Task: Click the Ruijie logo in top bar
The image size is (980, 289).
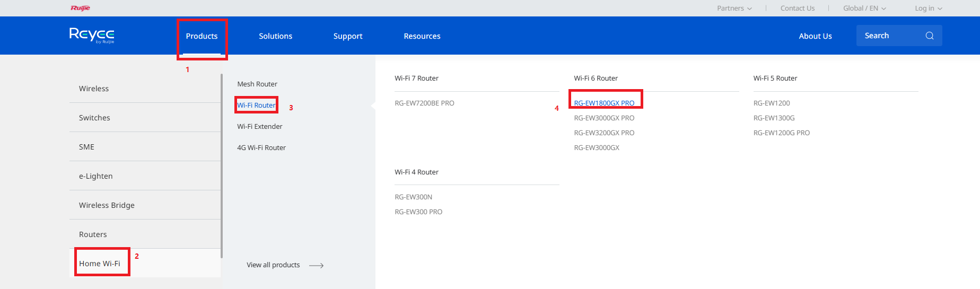Action: click(x=80, y=8)
